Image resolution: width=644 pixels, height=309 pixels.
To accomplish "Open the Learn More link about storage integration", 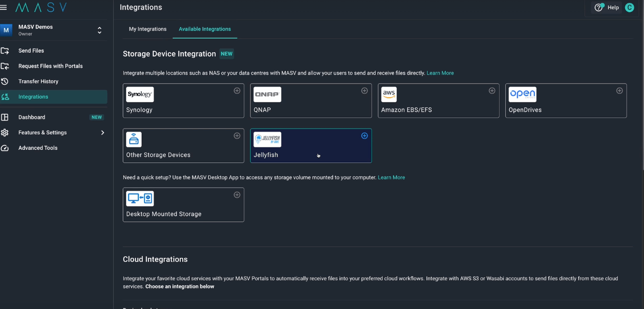I will 440,73.
